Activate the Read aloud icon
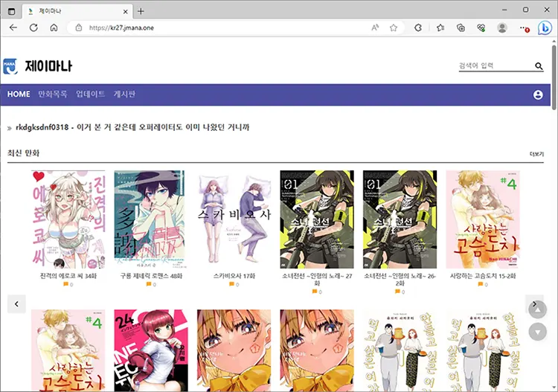 click(x=375, y=28)
